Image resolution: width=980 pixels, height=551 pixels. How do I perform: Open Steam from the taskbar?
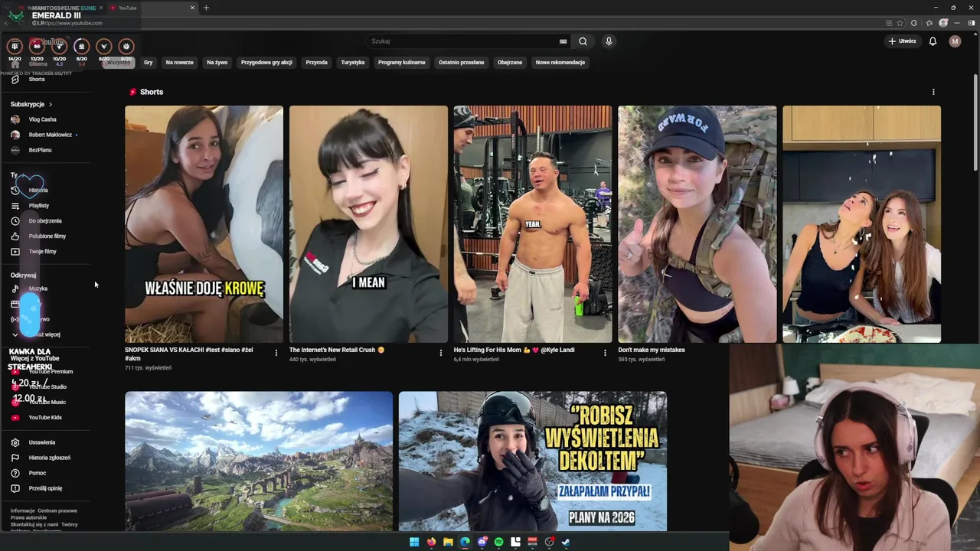pos(566,542)
